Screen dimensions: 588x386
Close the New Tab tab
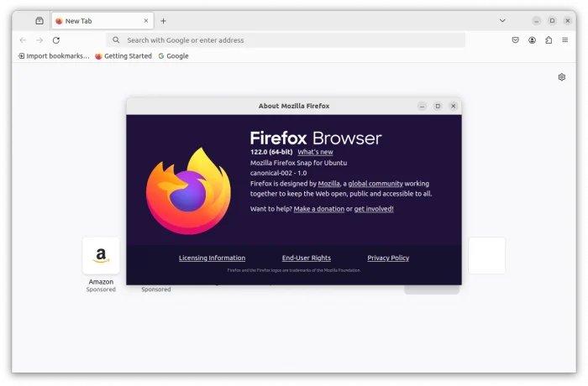pos(145,21)
